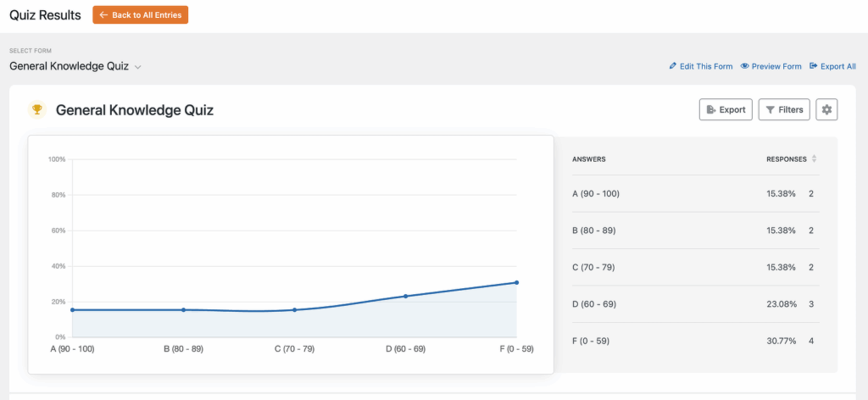
Task: Click the gold trophy icon
Action: tap(36, 109)
